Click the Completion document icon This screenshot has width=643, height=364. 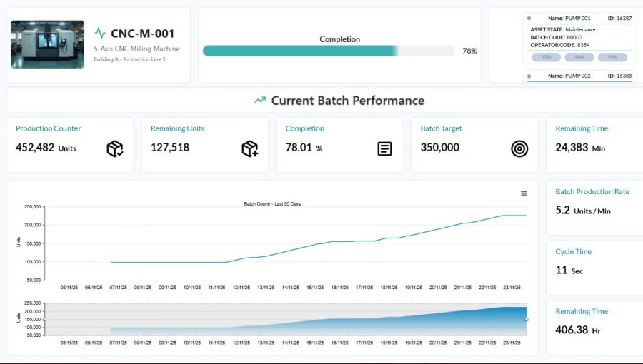pos(384,148)
